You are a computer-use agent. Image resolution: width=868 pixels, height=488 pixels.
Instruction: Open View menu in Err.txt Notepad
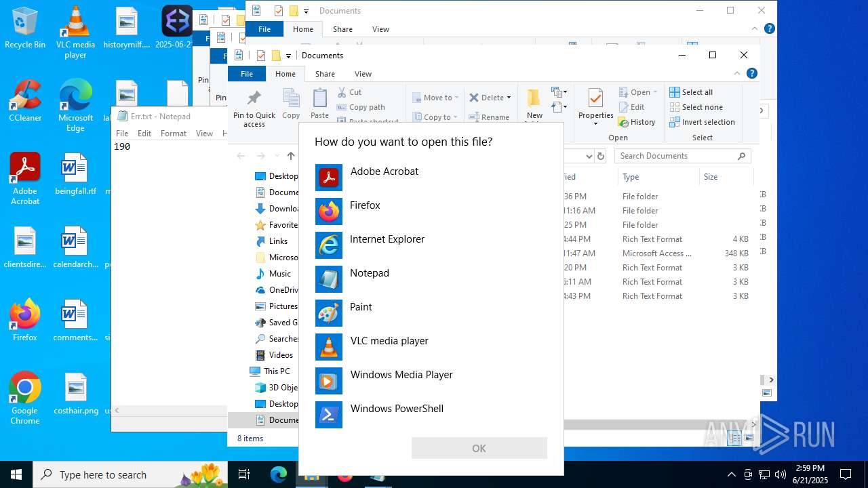click(x=204, y=134)
